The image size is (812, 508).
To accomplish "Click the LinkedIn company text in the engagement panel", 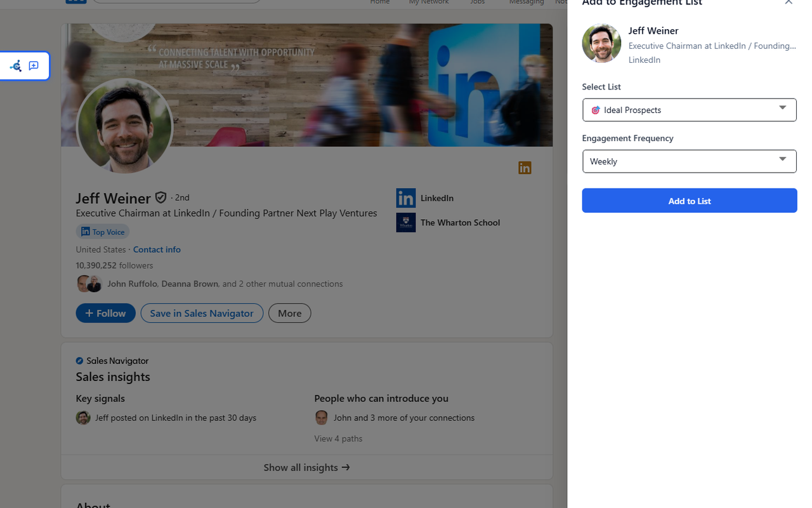I will (x=645, y=60).
